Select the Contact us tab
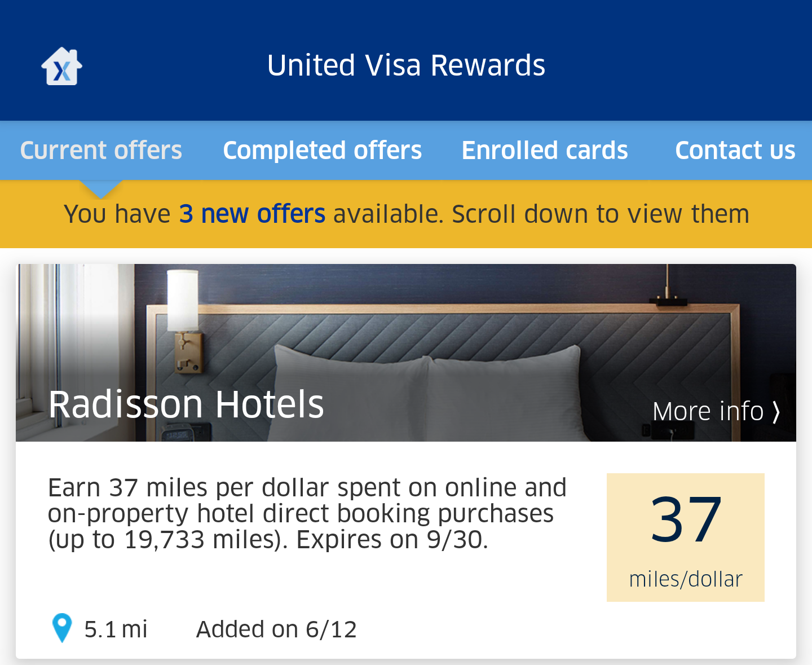Screen dimensions: 812x665 point(735,150)
